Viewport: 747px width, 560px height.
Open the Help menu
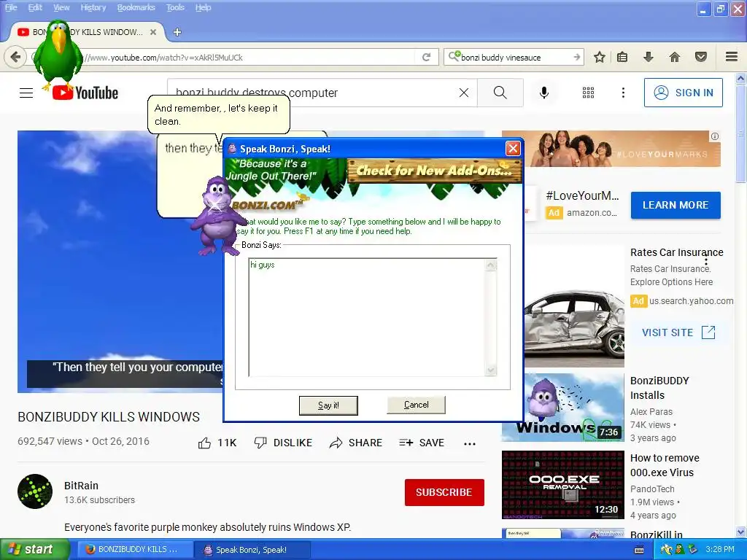pos(204,7)
